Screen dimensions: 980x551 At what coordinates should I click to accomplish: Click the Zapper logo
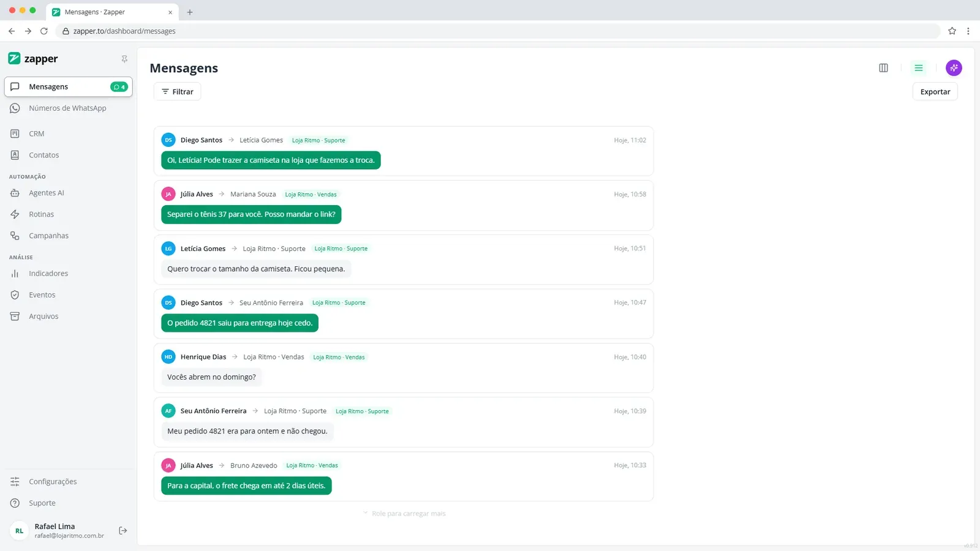(33, 59)
